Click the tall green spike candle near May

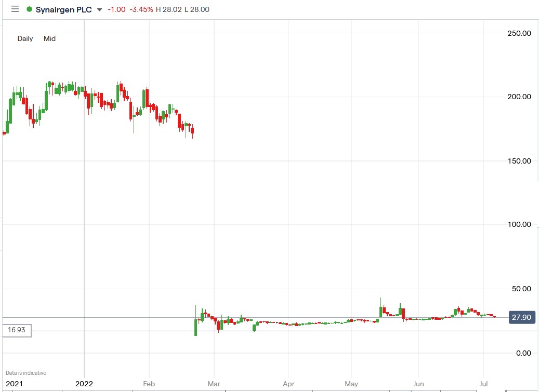point(381,306)
